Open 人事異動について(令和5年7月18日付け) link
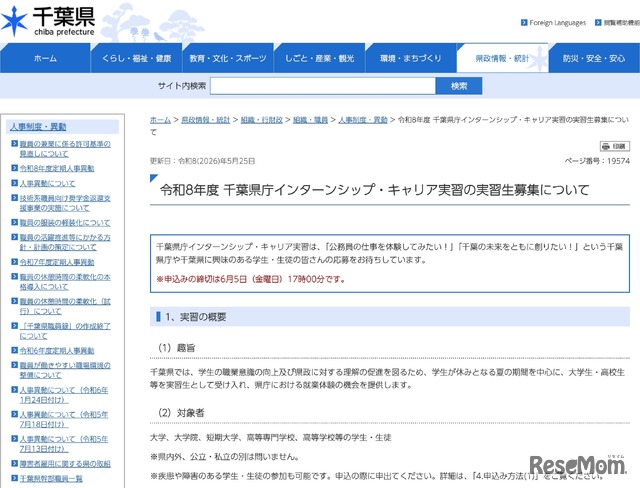 64,419
